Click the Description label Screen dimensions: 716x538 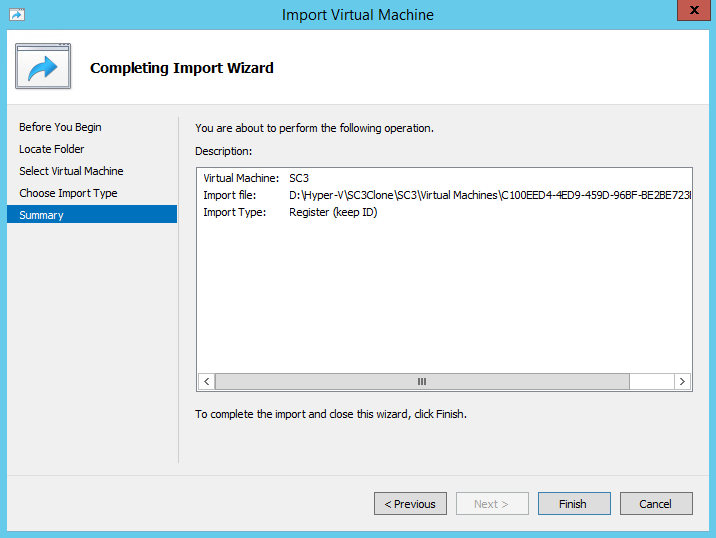pos(223,151)
